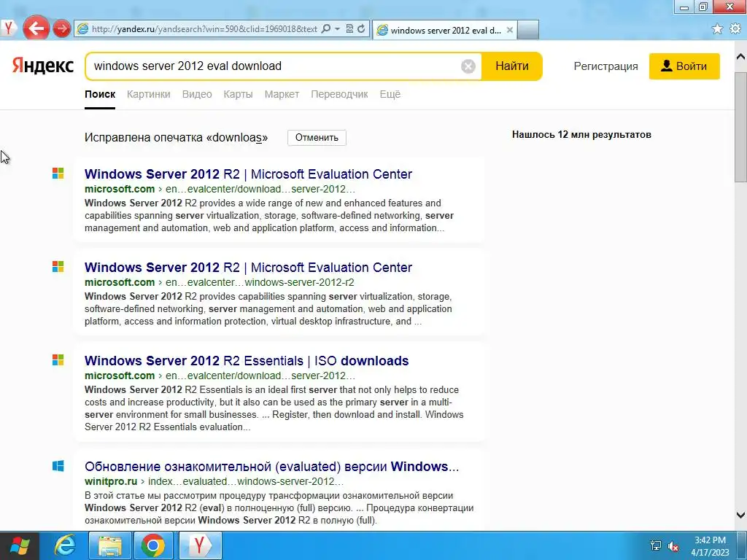Click the Windows favicon of winitpro.ru result
This screenshot has width=747, height=560.
[58, 466]
